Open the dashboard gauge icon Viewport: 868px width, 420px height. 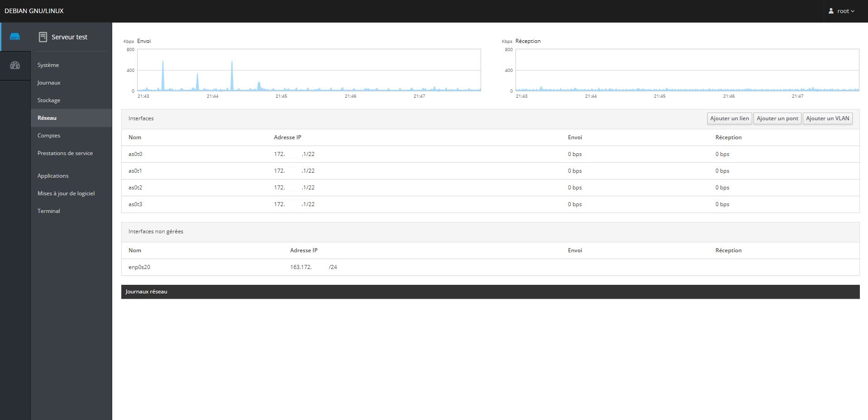pos(15,66)
